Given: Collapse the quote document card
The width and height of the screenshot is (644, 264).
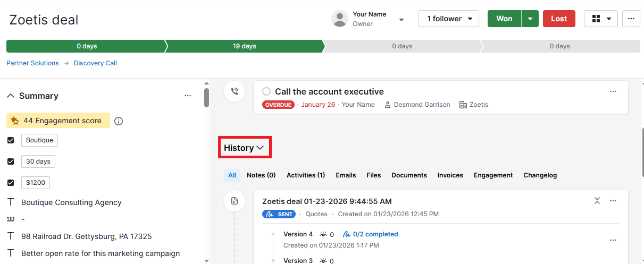Looking at the screenshot, I should click(597, 201).
